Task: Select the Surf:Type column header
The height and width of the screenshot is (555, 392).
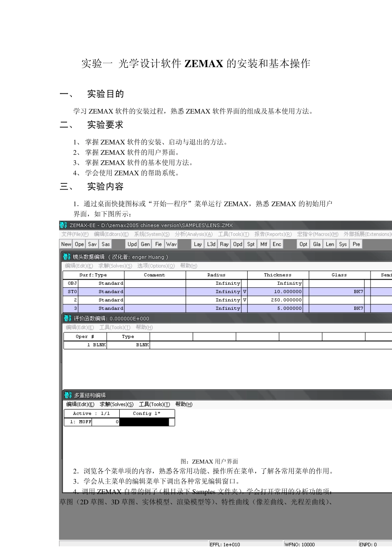Action: (93, 275)
